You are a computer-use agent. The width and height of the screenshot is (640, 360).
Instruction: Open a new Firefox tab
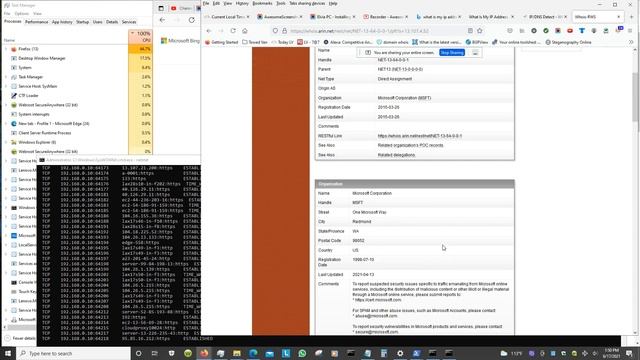tap(631, 17)
